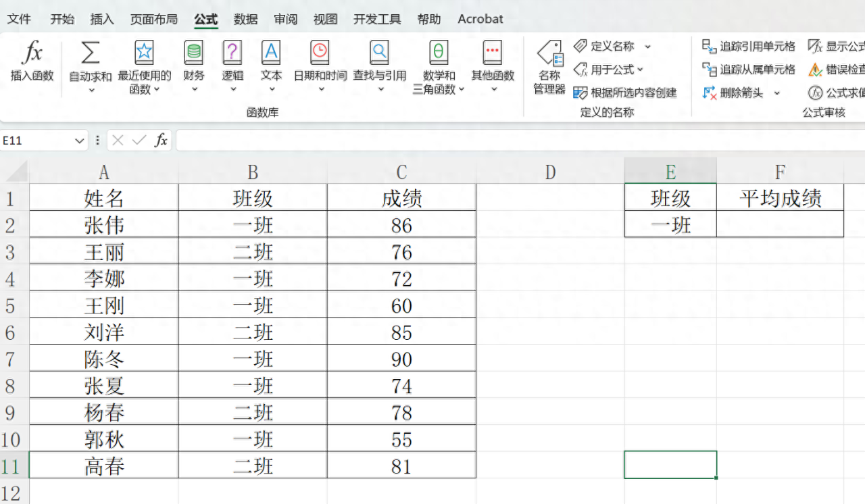Click the formula bar confirm checkmark icon
The height and width of the screenshot is (504, 865).
(x=139, y=140)
